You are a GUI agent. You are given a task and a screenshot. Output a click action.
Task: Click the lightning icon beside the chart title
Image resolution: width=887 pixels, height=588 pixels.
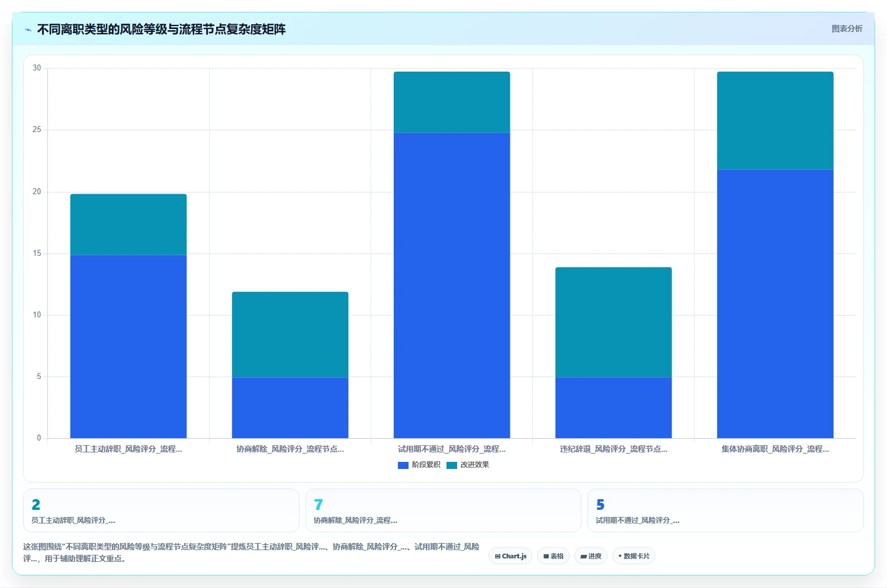click(x=28, y=30)
